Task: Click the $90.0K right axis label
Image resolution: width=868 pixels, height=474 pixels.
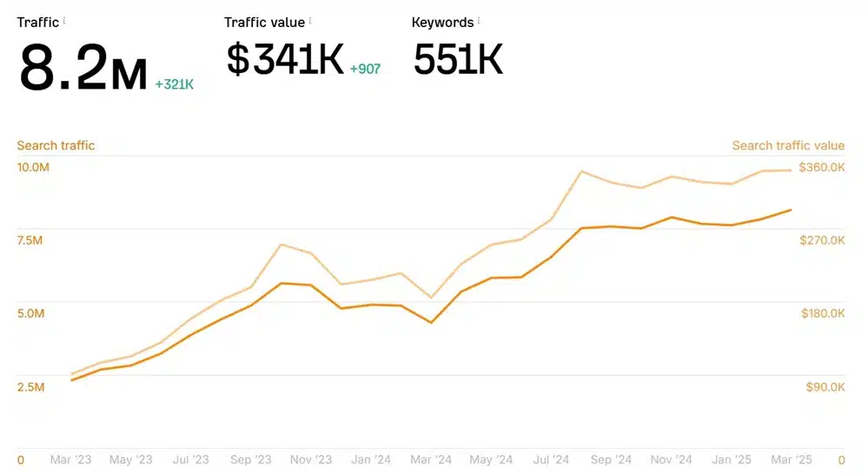Action: pyautogui.click(x=825, y=386)
